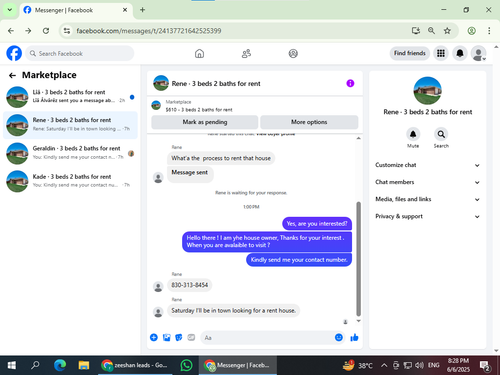Switch to the Messenger | Facebook browser tab
Image resolution: width=500 pixels, height=375 pixels.
pyautogui.click(x=76, y=10)
